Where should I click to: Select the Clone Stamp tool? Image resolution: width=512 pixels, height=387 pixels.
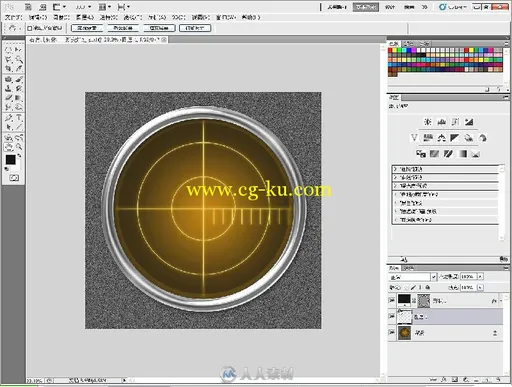(8, 89)
